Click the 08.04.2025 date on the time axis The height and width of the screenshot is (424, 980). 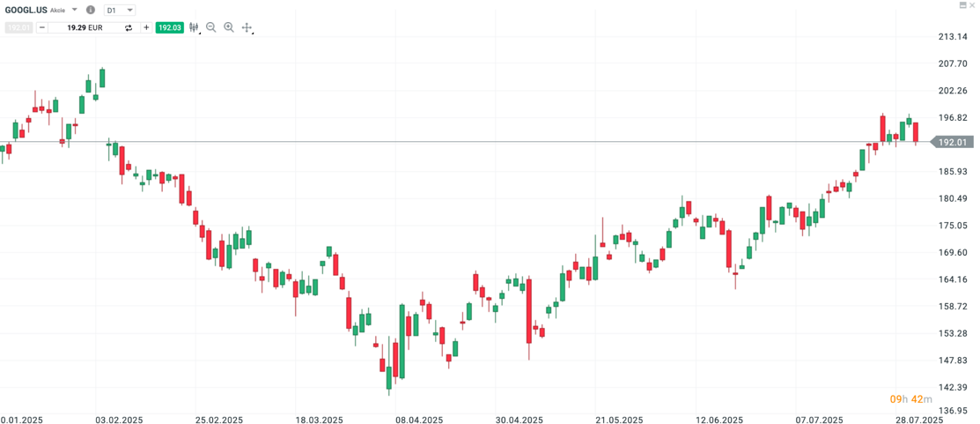420,420
